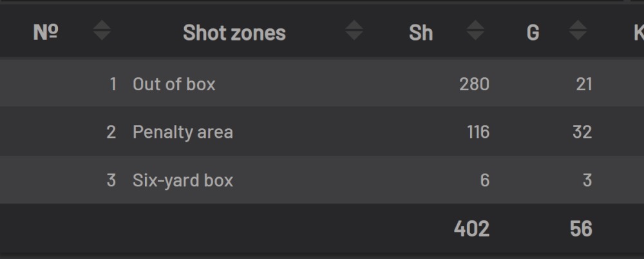Click row number 1 cell
The height and width of the screenshot is (259, 644).
click(113, 84)
